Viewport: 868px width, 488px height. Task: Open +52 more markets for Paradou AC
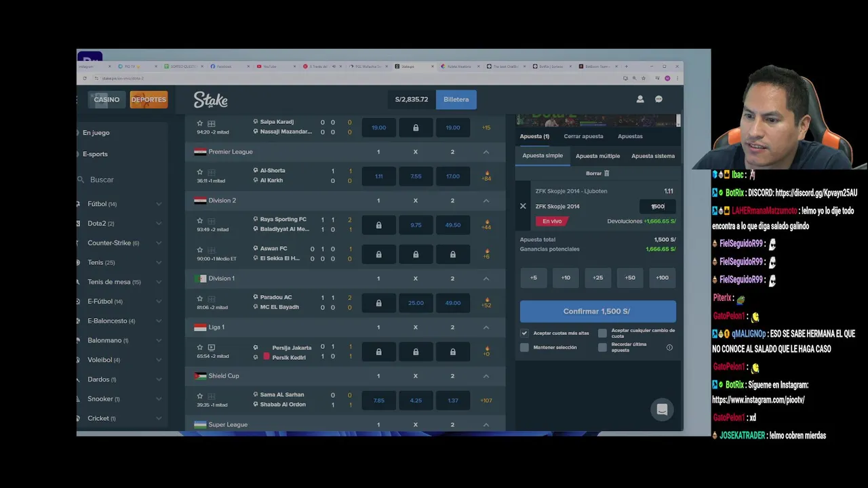coord(486,302)
